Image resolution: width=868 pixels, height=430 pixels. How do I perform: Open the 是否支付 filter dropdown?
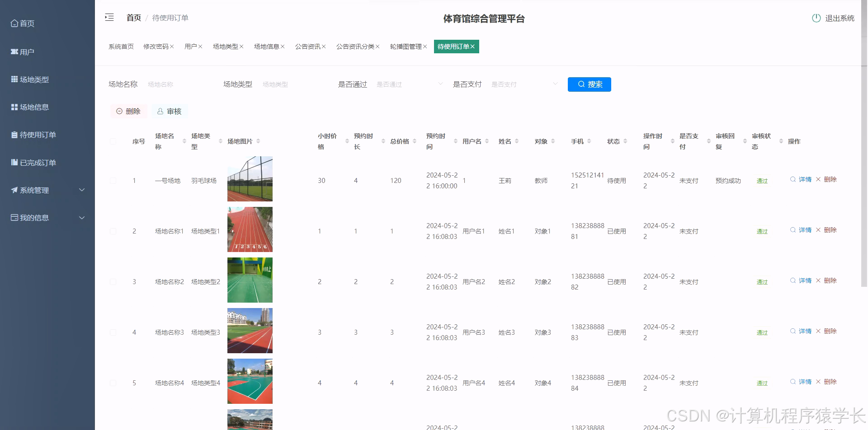[524, 84]
